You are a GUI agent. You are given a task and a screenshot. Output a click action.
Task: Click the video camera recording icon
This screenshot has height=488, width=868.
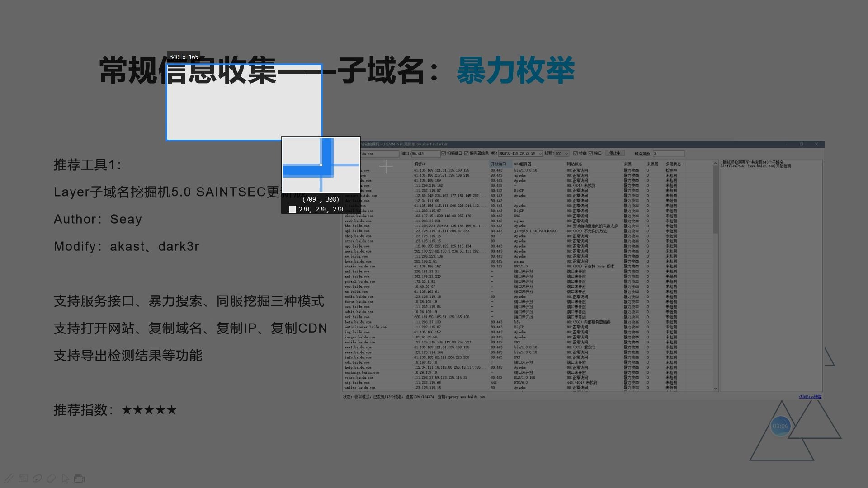point(80,478)
